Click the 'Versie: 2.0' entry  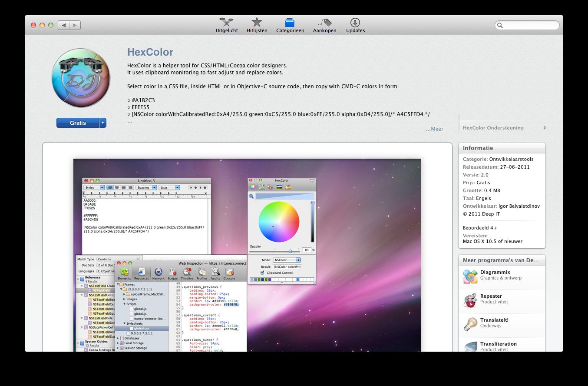476,175
